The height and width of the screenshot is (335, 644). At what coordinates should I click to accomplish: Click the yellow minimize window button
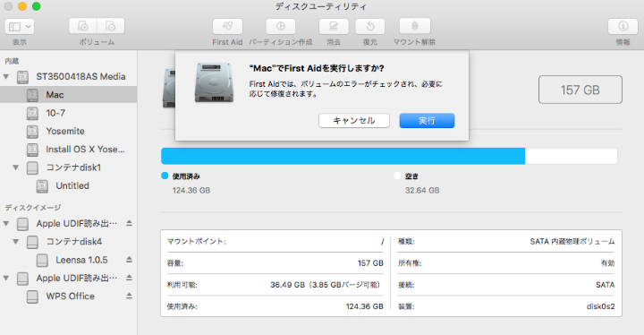[22, 6]
